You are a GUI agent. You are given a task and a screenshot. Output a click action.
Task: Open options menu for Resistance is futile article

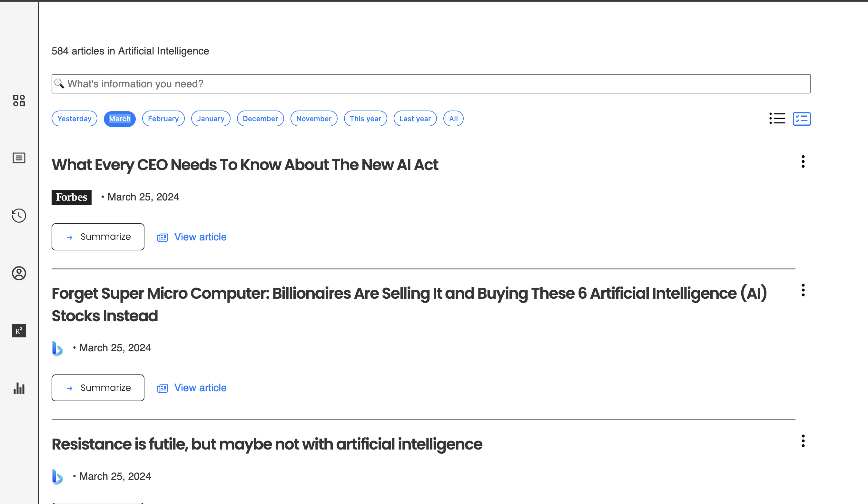click(x=803, y=441)
